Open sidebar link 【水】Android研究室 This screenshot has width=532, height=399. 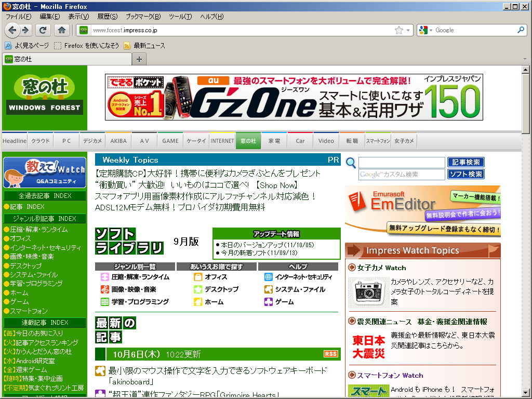[29, 361]
